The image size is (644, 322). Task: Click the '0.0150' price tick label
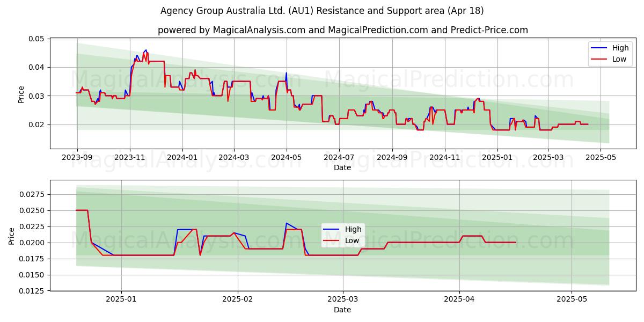tap(32, 275)
